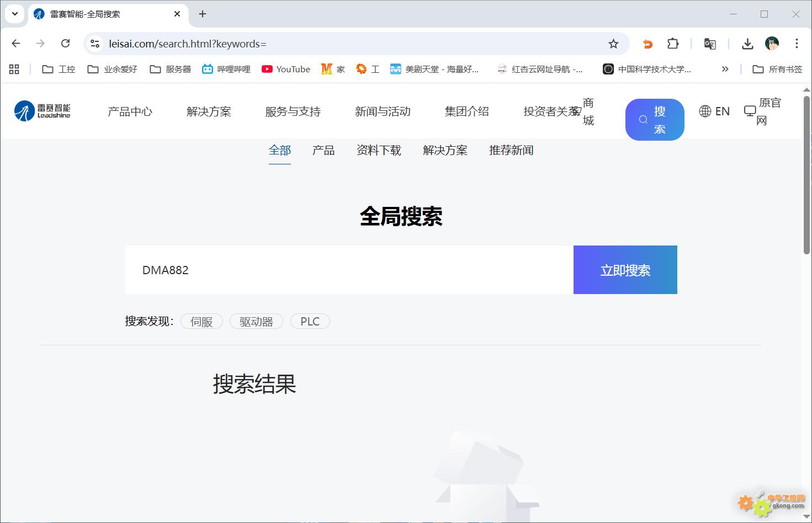
Task: Open the Chrome apps grid icon
Action: pyautogui.click(x=14, y=69)
